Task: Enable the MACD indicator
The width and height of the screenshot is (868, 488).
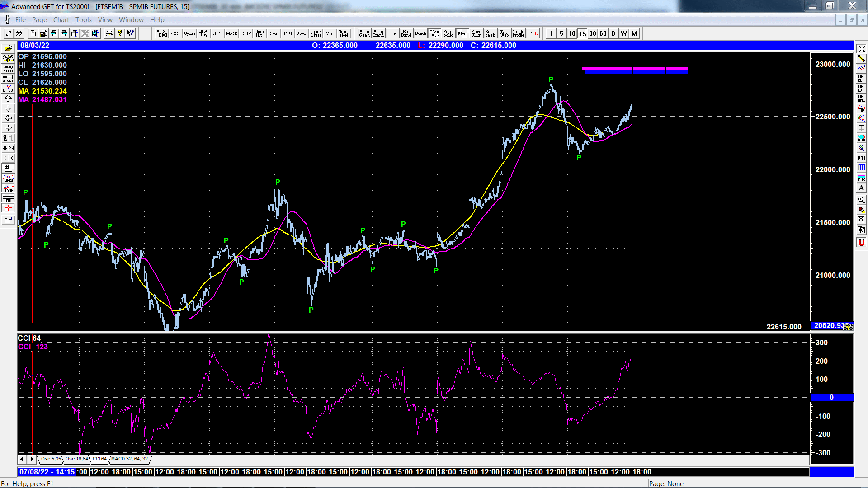Action: (231, 33)
